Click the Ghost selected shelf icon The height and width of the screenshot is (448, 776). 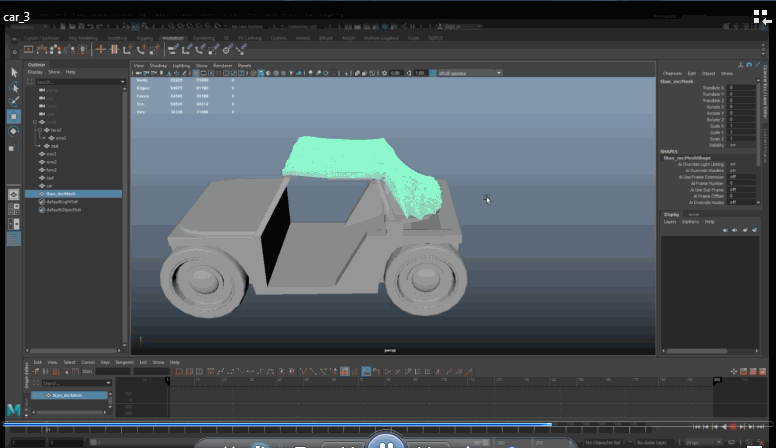pos(55,50)
